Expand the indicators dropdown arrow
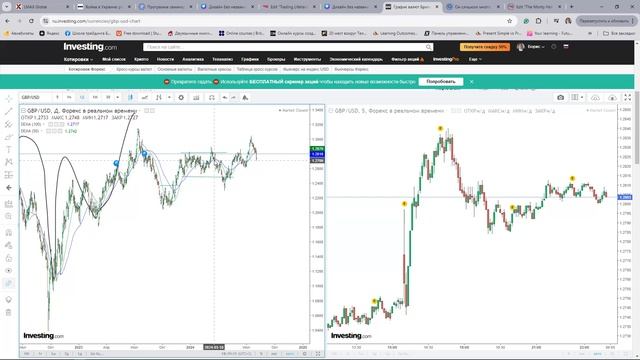Screen dimensions: 640x360 point(169,98)
